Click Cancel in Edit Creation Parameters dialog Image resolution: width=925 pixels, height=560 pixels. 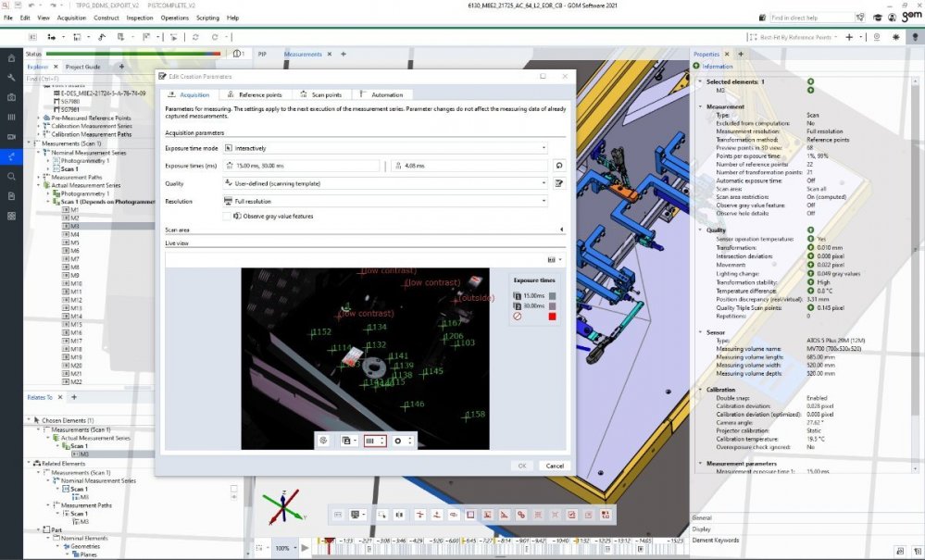point(555,466)
